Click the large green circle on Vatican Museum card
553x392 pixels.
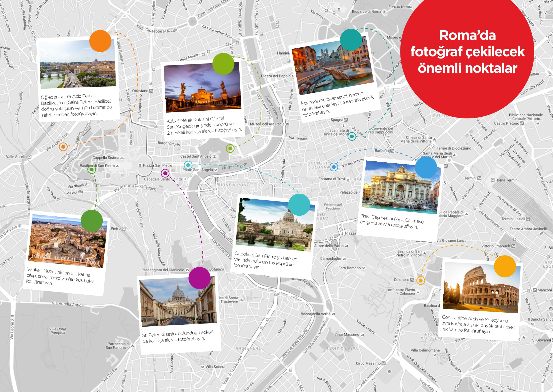point(92,221)
